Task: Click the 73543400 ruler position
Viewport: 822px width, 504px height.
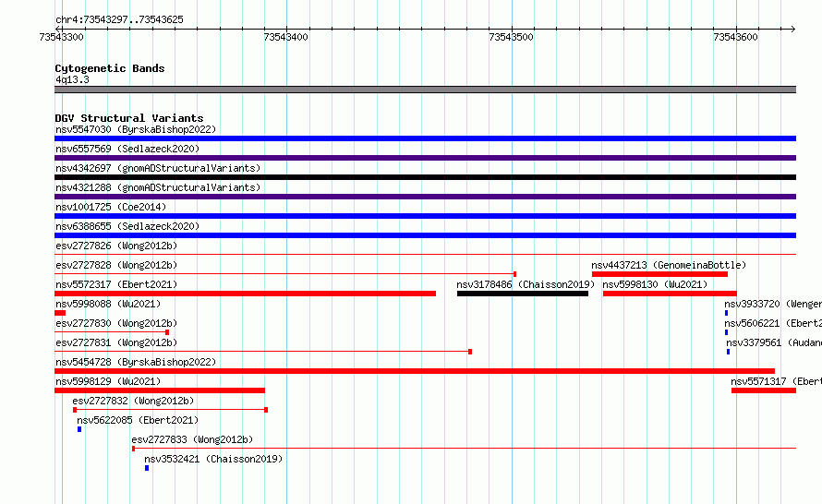Action: point(285,37)
